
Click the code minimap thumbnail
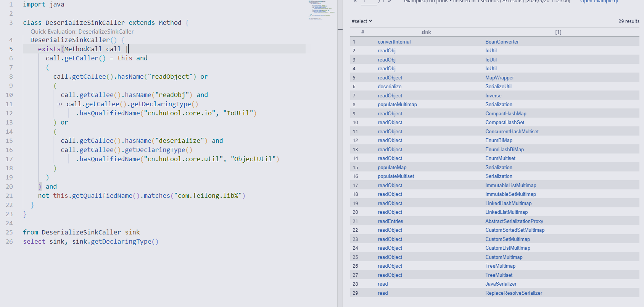[x=322, y=10]
